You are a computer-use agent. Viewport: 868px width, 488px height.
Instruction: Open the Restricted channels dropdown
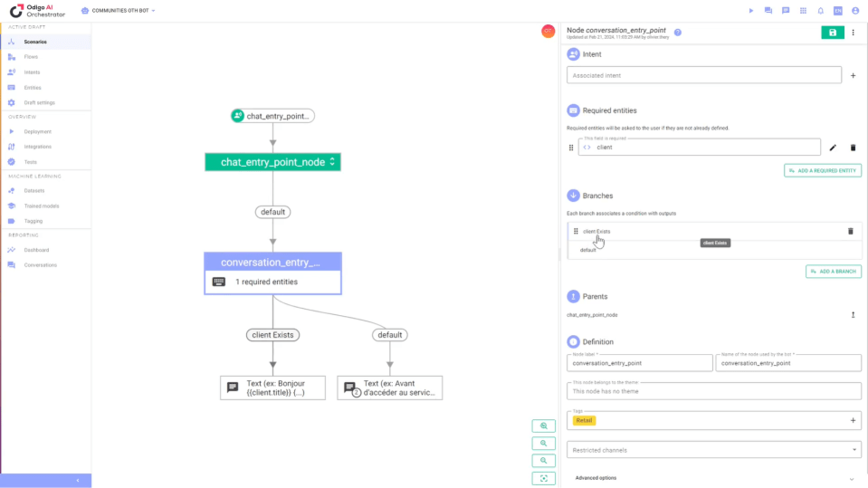click(x=714, y=450)
